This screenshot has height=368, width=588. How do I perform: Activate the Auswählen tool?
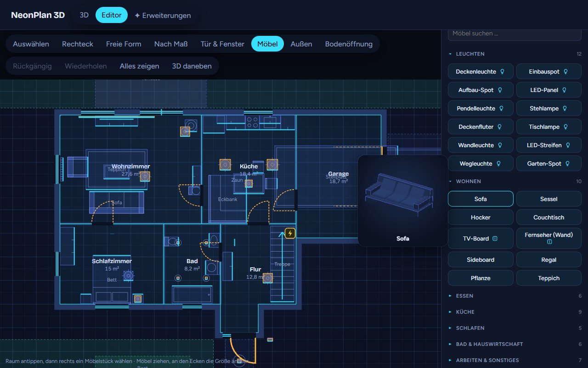(31, 44)
